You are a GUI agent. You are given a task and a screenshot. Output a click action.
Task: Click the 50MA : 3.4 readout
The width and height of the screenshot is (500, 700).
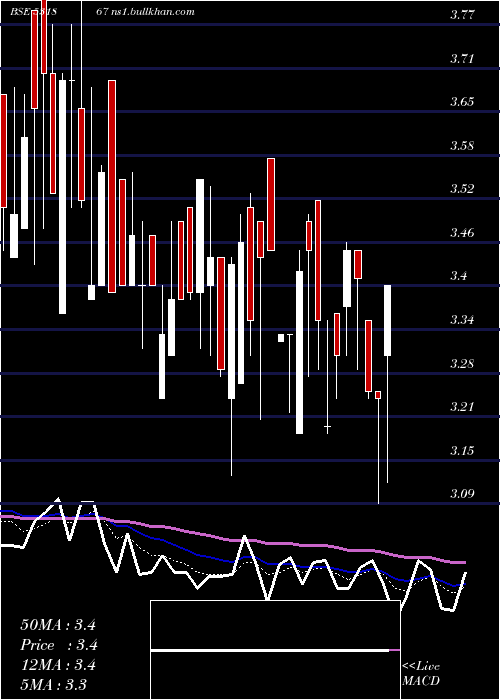(58, 625)
